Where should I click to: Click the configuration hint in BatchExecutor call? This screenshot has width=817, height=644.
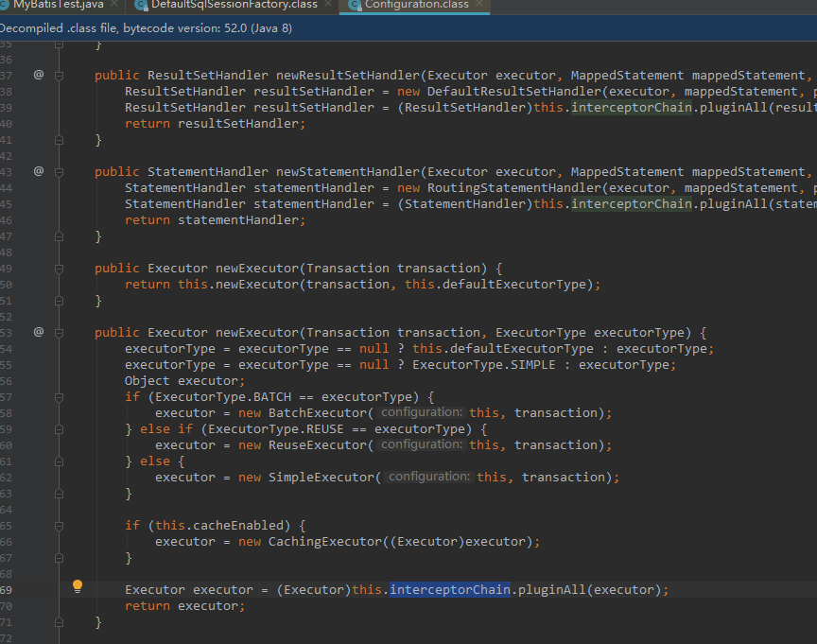point(422,412)
